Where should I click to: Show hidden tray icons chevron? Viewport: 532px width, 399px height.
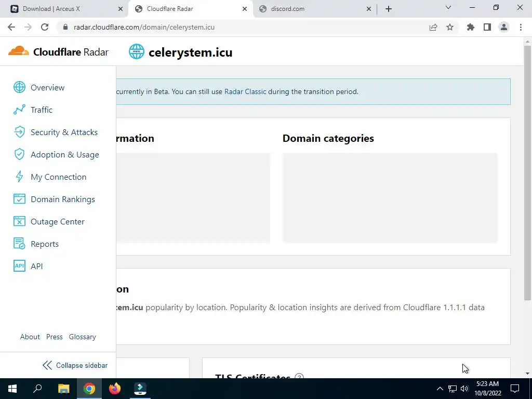click(440, 389)
